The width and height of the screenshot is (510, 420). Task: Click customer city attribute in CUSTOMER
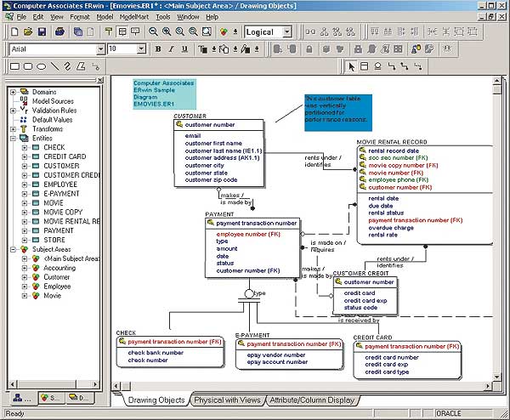tap(204, 165)
